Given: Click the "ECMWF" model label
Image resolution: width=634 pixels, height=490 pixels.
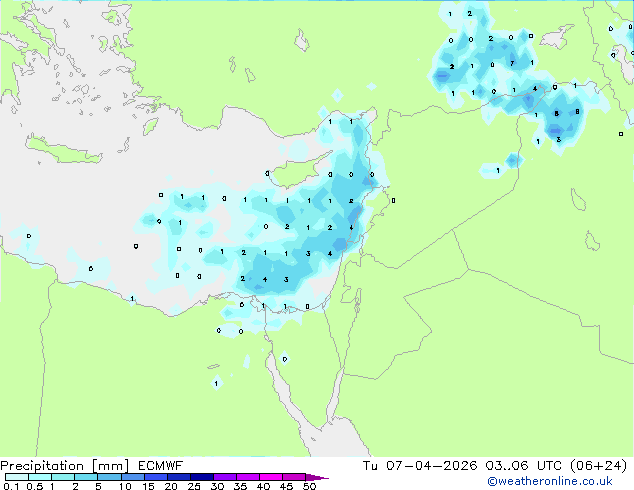Looking at the screenshot, I should click(161, 466).
